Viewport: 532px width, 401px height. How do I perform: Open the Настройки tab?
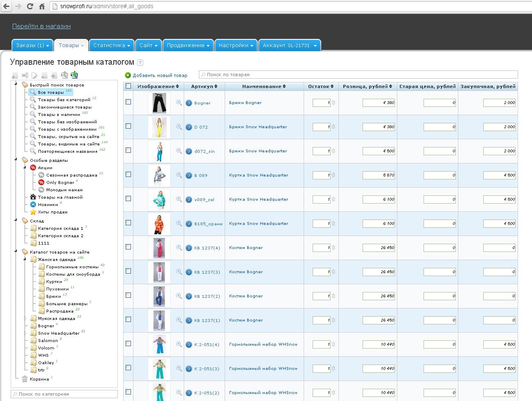[x=236, y=45]
